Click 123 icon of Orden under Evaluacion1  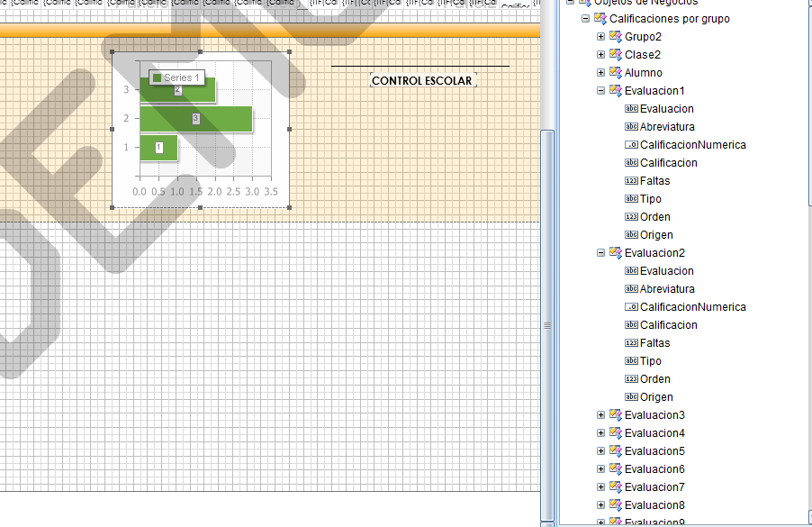point(631,217)
